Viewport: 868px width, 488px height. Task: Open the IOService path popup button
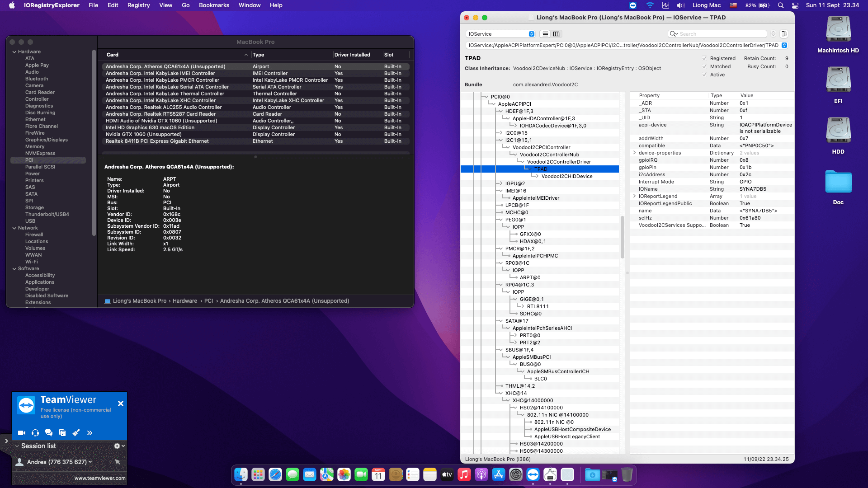tap(784, 45)
